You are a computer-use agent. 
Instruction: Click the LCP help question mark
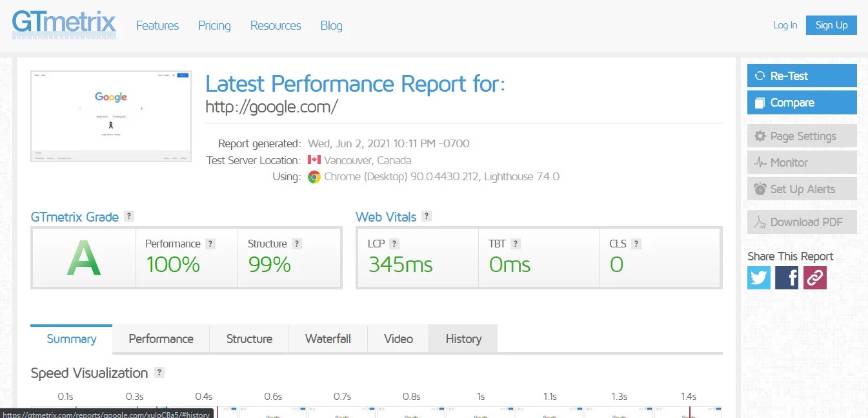pos(394,244)
